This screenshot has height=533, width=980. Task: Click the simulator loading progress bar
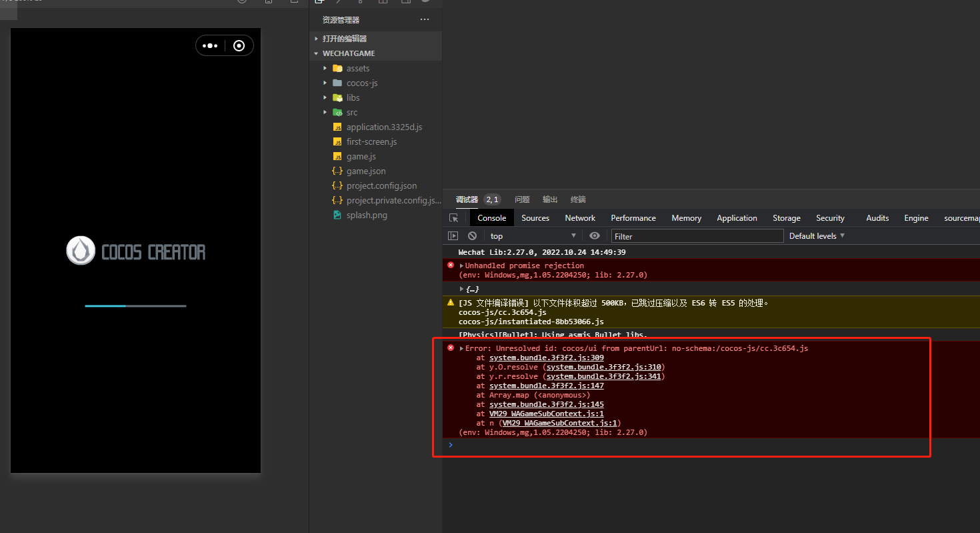pyautogui.click(x=135, y=306)
